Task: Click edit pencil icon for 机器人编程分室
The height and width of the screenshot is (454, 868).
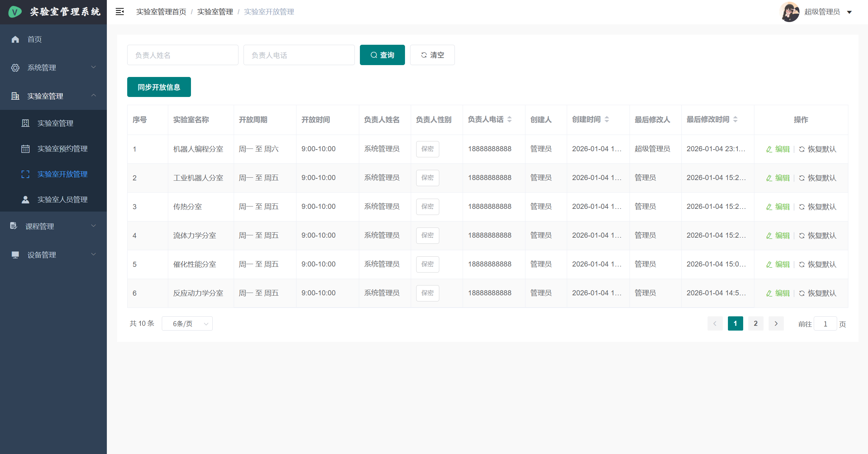Action: click(769, 149)
